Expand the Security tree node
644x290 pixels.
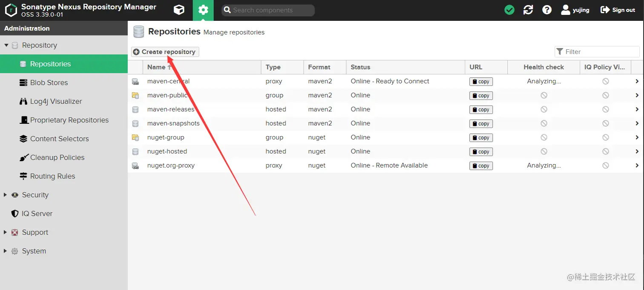[x=6, y=195]
